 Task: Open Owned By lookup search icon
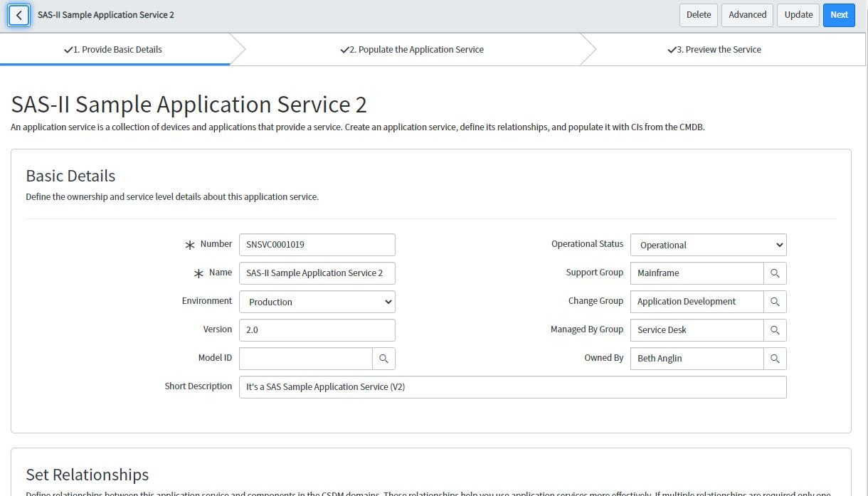(775, 359)
